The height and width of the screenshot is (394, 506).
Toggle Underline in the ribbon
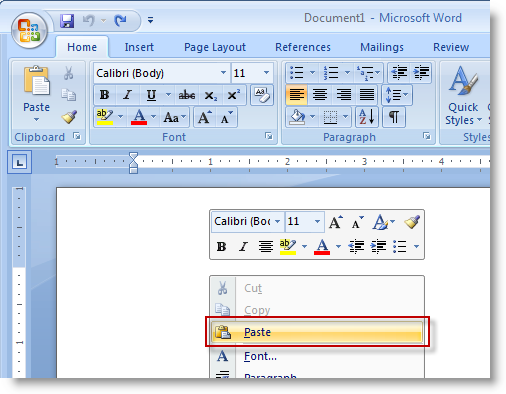tap(151, 95)
